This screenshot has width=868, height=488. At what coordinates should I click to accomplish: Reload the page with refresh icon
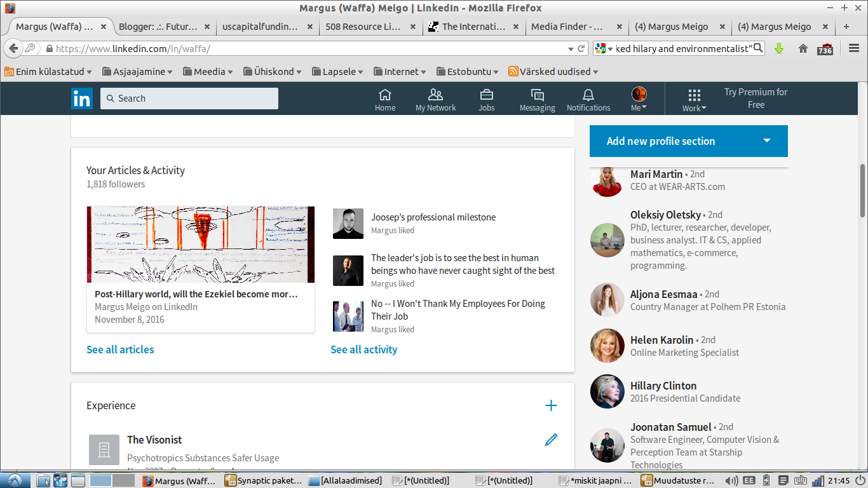[x=580, y=48]
